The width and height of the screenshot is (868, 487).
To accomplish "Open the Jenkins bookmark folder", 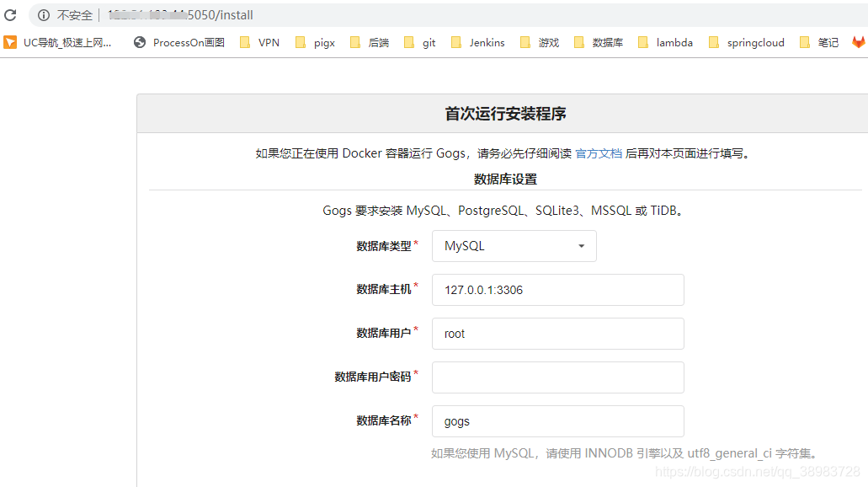I will tap(477, 43).
